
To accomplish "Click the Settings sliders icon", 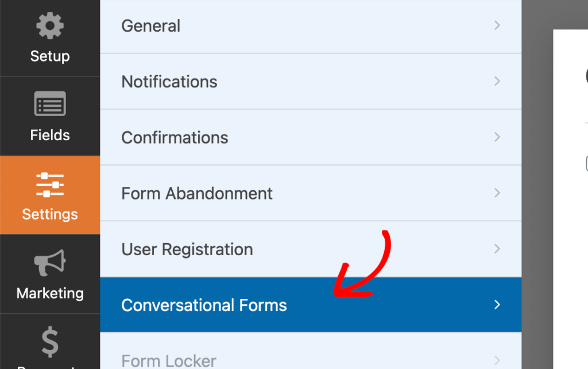I will 50,184.
